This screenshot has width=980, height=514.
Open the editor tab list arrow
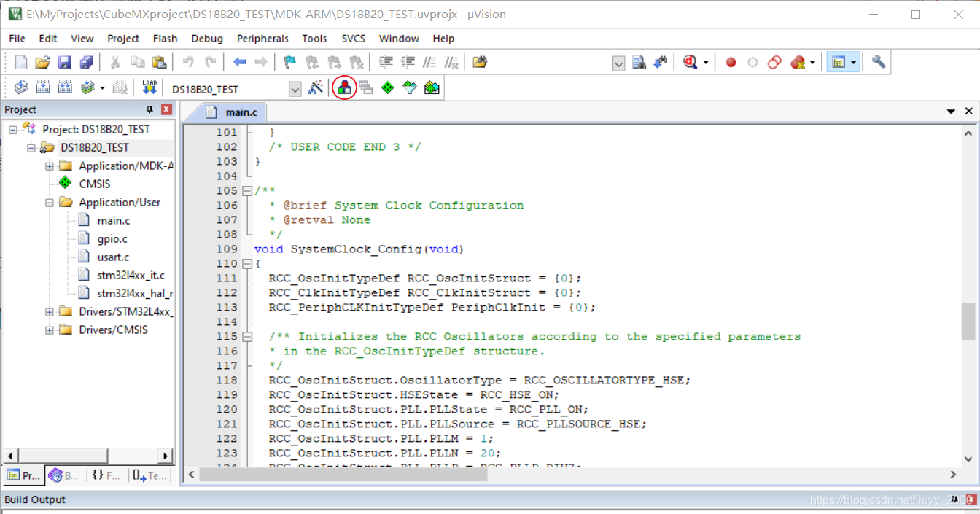point(951,112)
